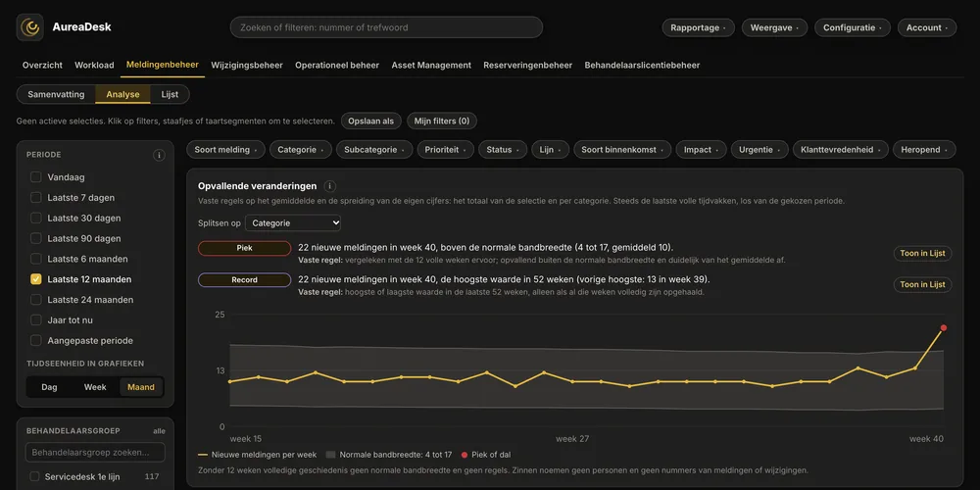Click the red peak marker at week 40
Viewport: 980px width, 490px height.
pos(943,328)
